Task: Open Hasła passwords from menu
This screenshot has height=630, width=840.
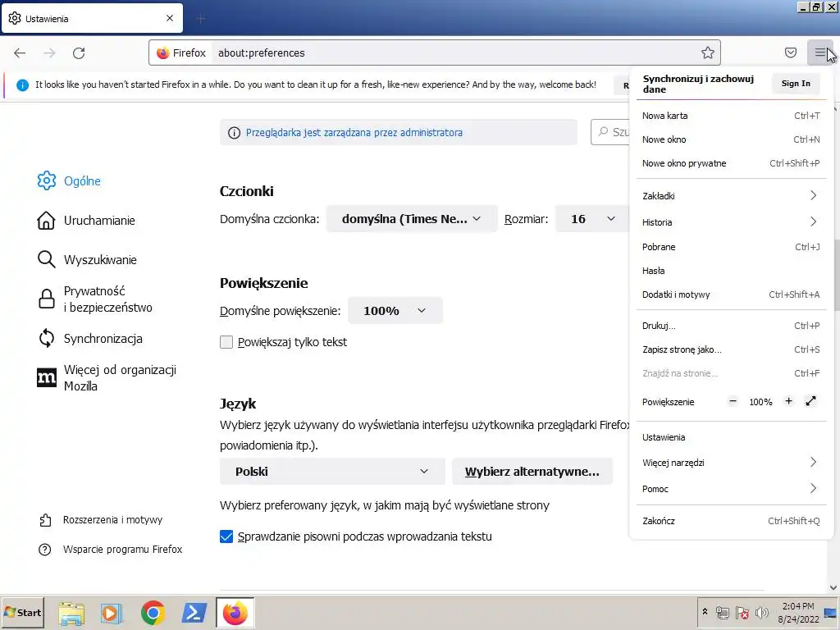Action: point(731,271)
